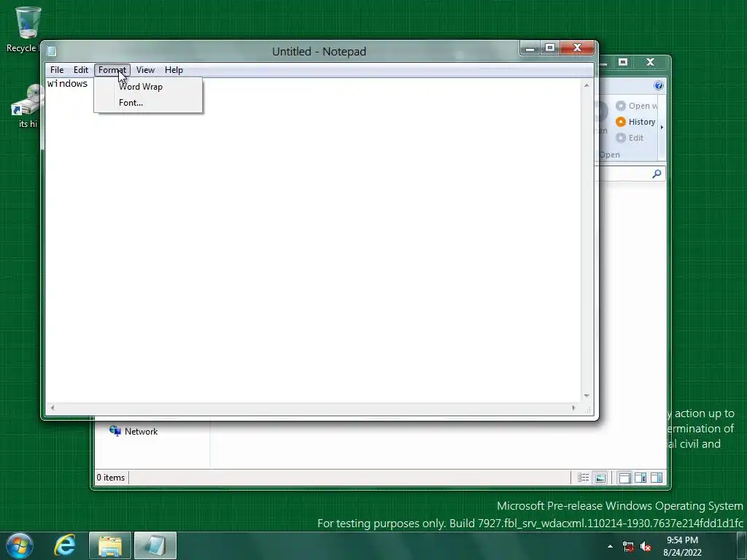Click the Notepad taskbar button
Image resolution: width=747 pixels, height=560 pixels.
[x=155, y=545]
